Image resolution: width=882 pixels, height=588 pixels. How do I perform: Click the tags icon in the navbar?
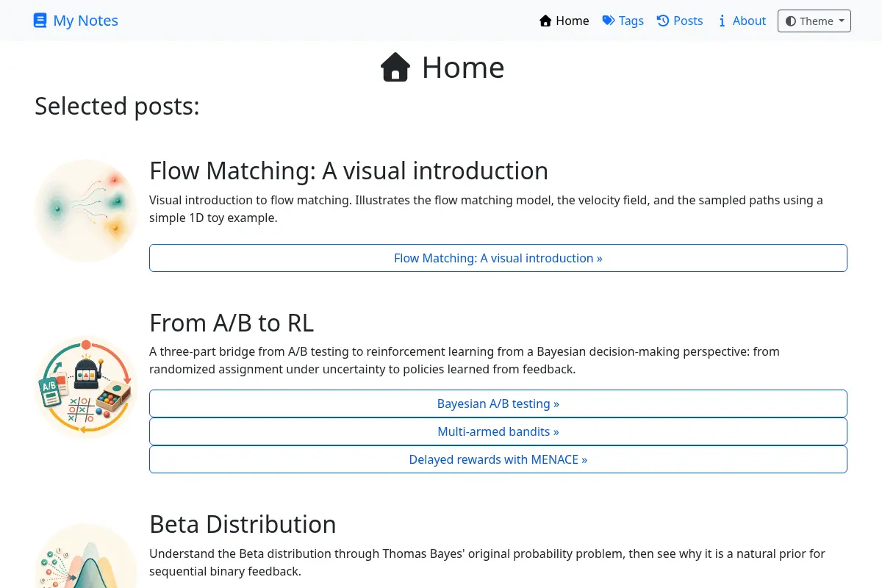[x=609, y=21]
